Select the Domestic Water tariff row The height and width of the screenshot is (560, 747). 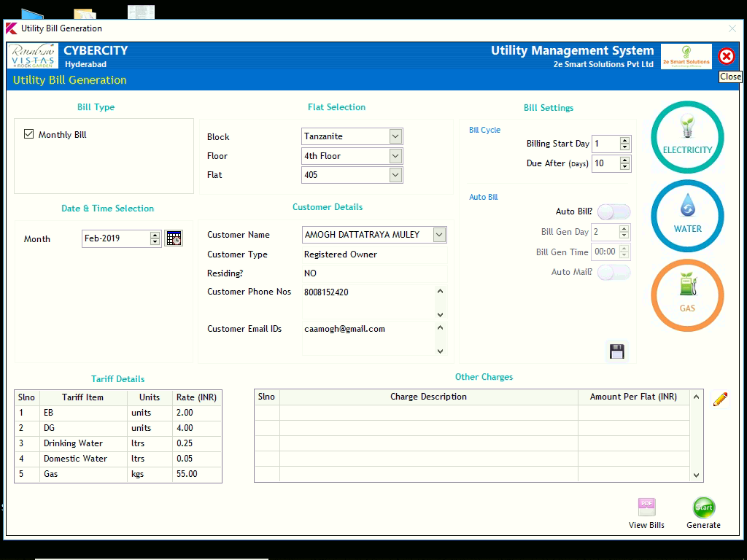click(118, 459)
